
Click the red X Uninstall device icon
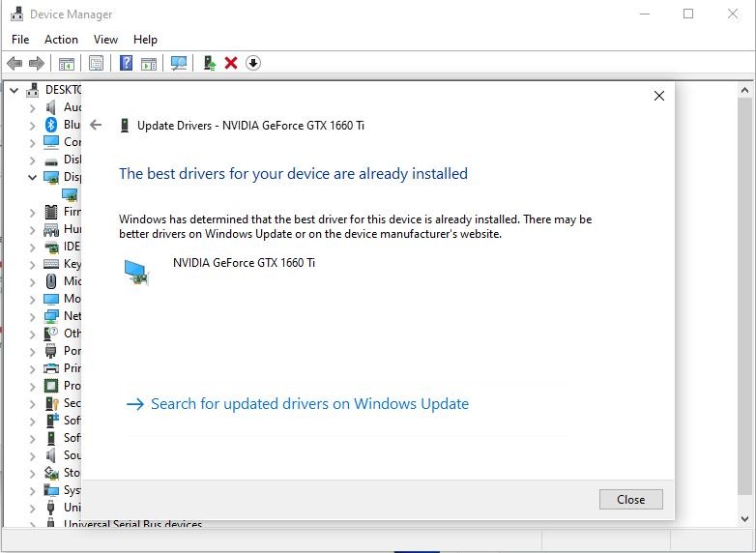tap(231, 63)
